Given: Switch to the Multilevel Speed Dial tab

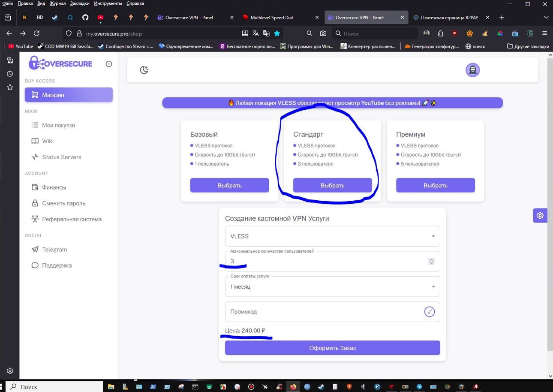Looking at the screenshot, I should pos(280,18).
